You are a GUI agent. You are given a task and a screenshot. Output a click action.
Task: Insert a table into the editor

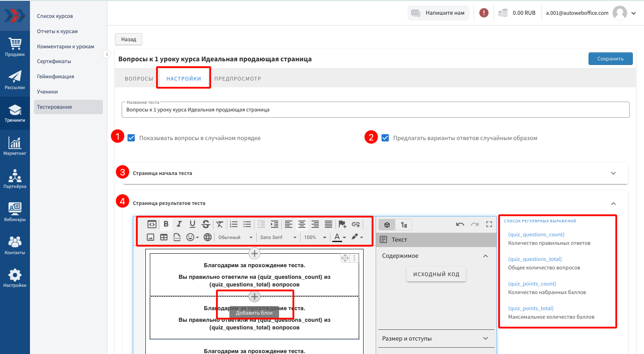[164, 237]
